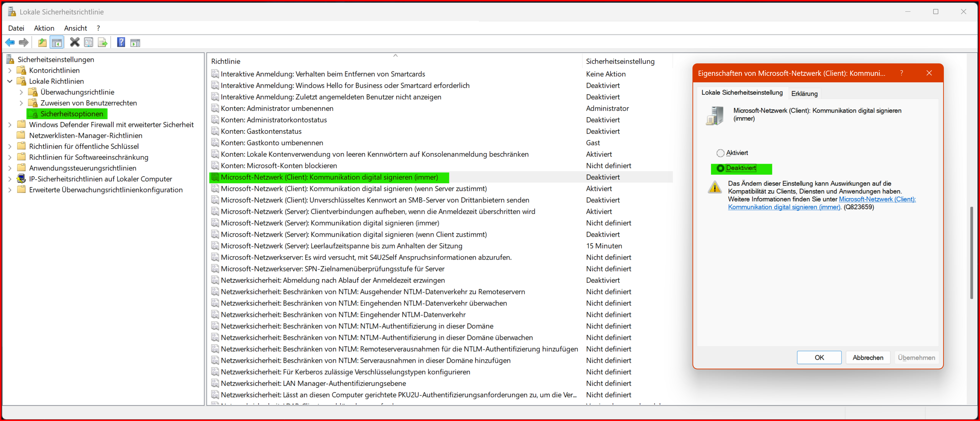Click the Delete X toolbar icon
Viewport: 980px width, 421px height.
click(75, 42)
